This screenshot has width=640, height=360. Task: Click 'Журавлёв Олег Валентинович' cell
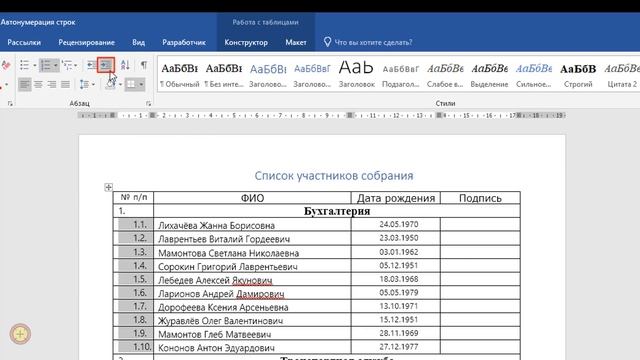click(x=252, y=321)
